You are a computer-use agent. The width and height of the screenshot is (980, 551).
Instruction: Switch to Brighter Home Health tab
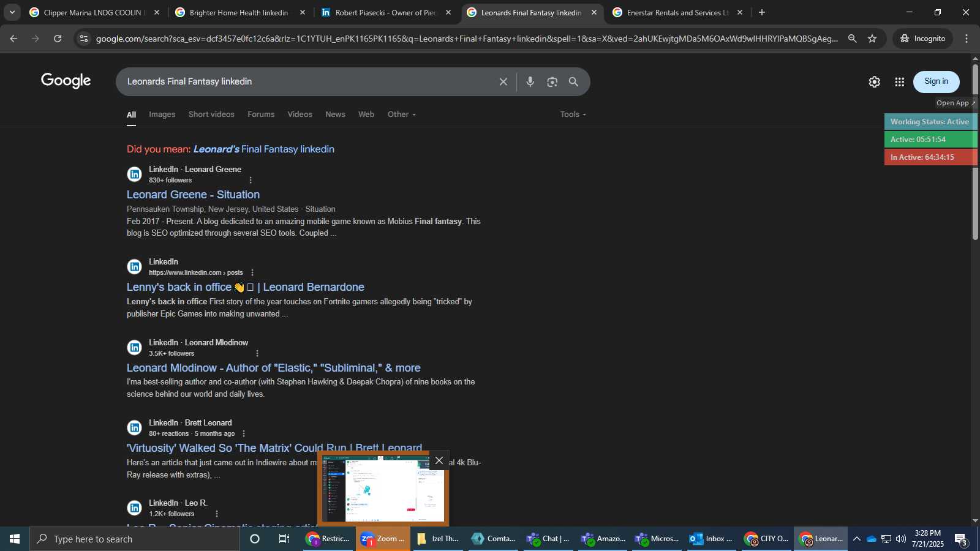tap(239, 12)
